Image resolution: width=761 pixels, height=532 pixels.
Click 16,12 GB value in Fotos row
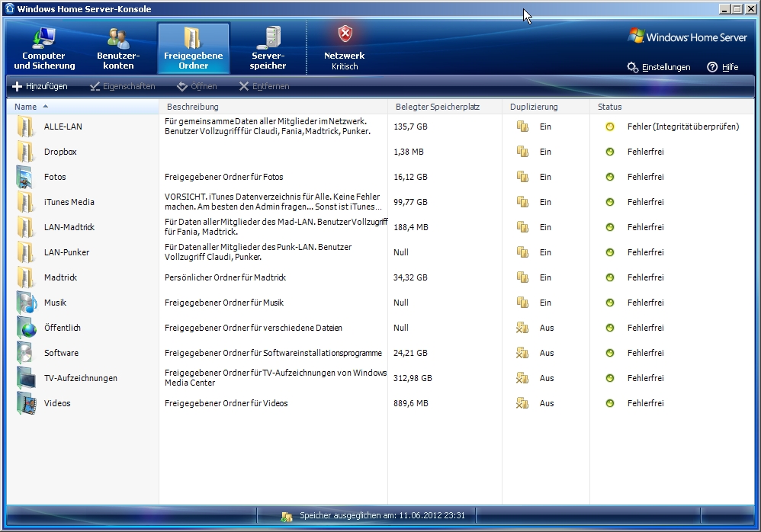(410, 177)
